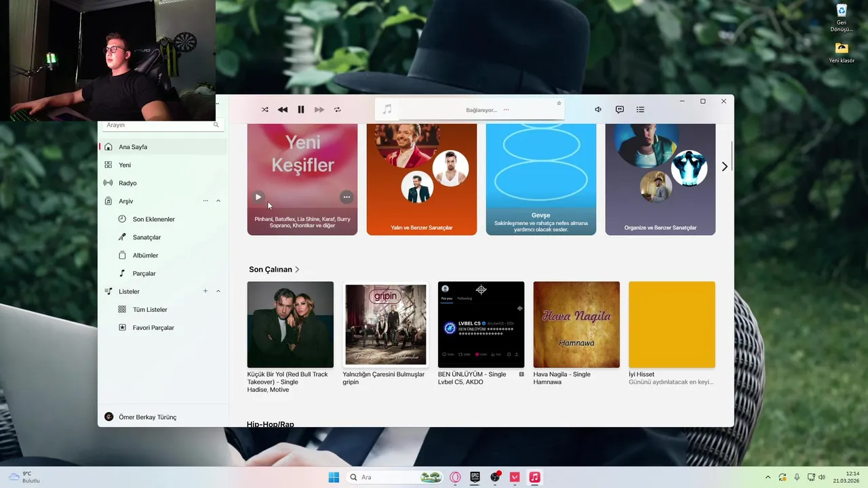
Task: Toggle shuffle playback
Action: click(x=264, y=110)
